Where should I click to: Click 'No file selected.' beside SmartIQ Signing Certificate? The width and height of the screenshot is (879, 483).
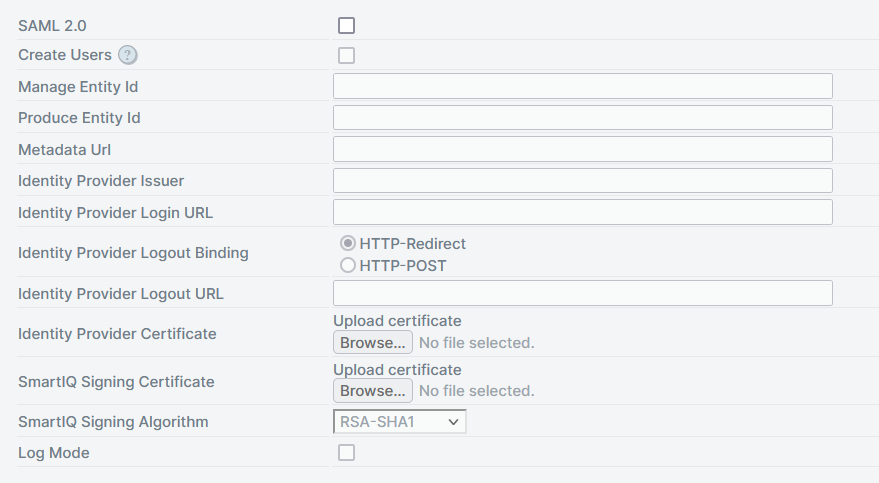point(477,391)
